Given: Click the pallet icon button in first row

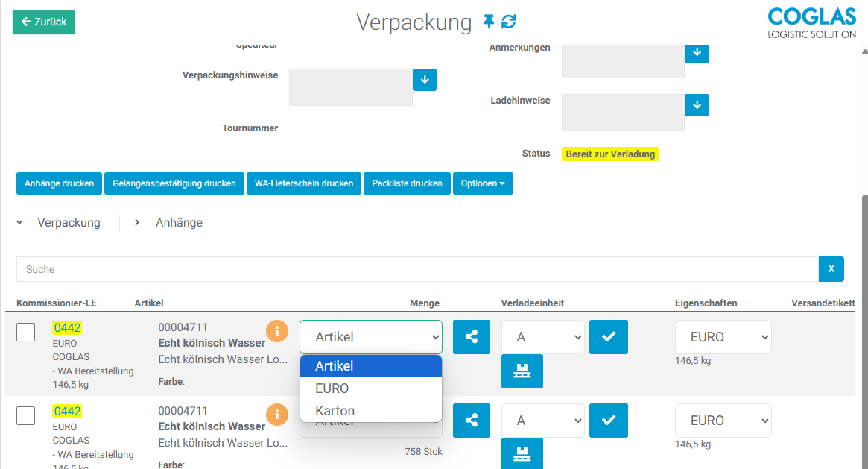Looking at the screenshot, I should click(522, 371).
